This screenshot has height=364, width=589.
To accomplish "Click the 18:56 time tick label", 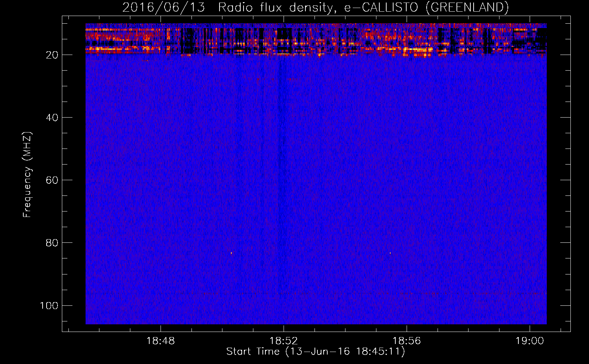I will 407,341.
